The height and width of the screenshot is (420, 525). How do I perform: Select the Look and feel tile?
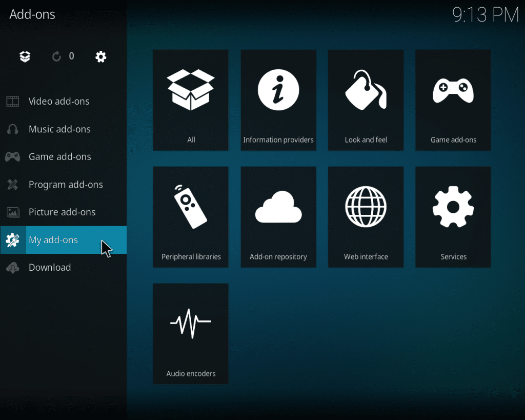[x=366, y=100]
